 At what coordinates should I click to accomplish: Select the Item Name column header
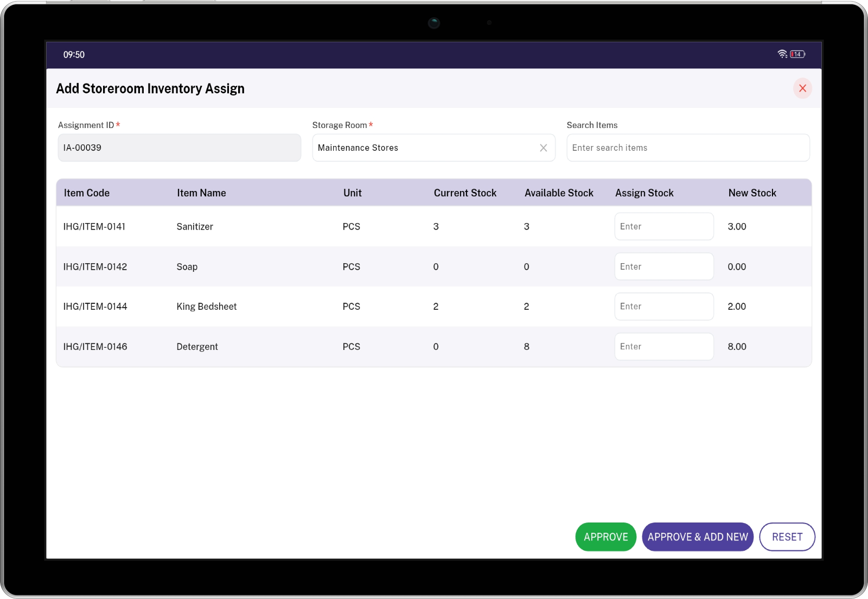tap(201, 193)
